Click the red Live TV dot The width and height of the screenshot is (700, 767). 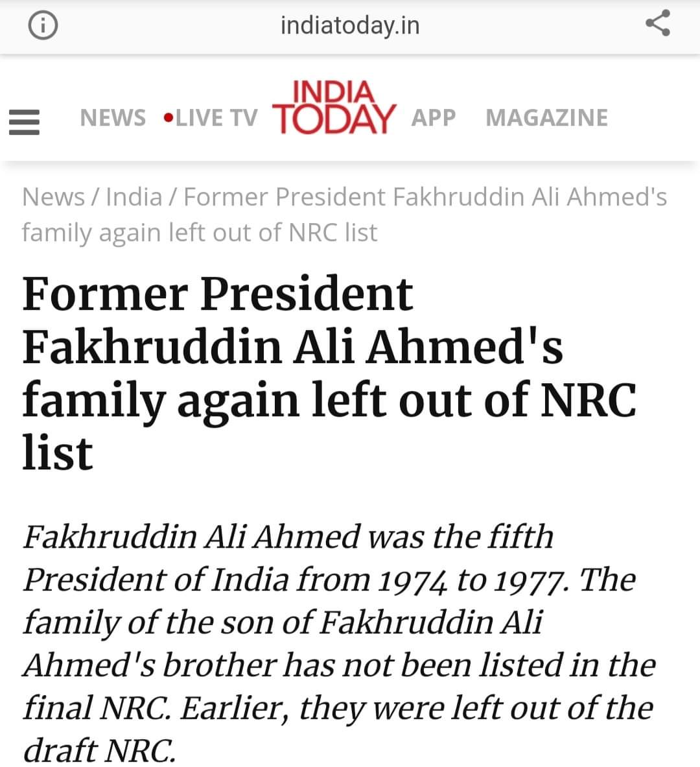169,118
